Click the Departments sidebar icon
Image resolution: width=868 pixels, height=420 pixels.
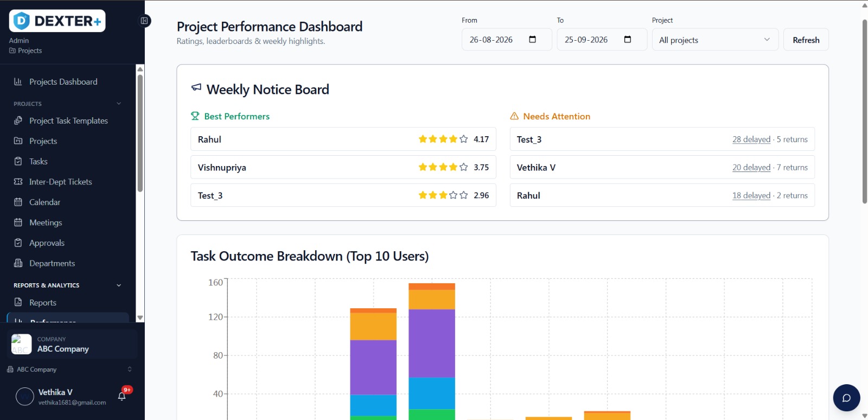18,263
